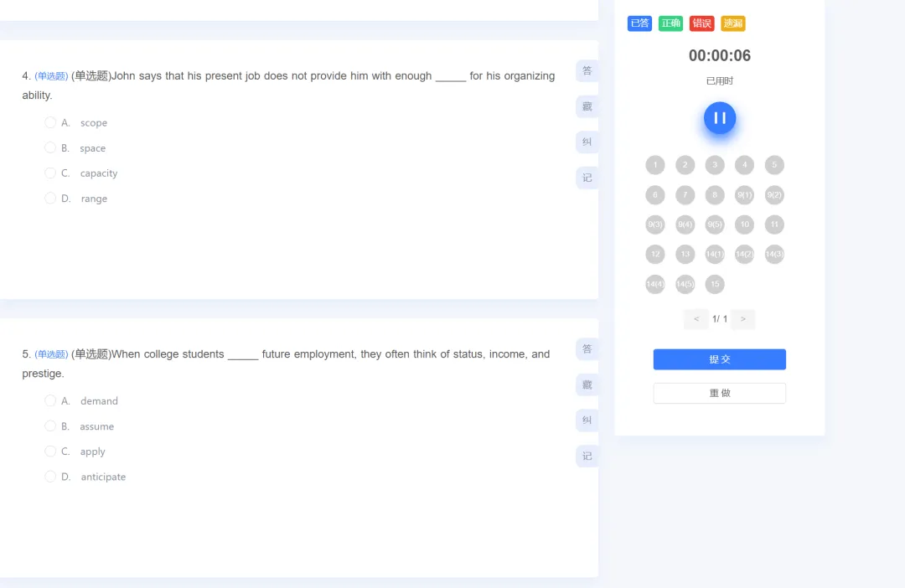Click the 00:00:06 elapsed timer text

point(719,55)
